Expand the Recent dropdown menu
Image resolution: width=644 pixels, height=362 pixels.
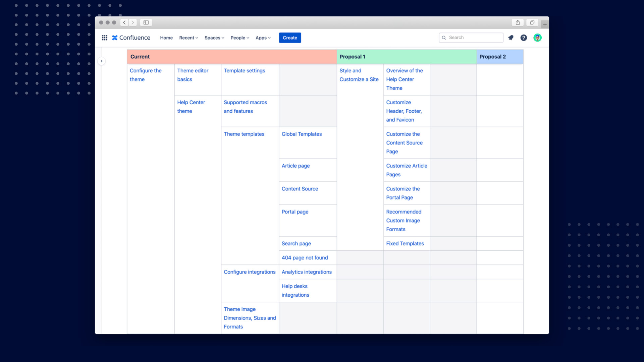(x=188, y=38)
